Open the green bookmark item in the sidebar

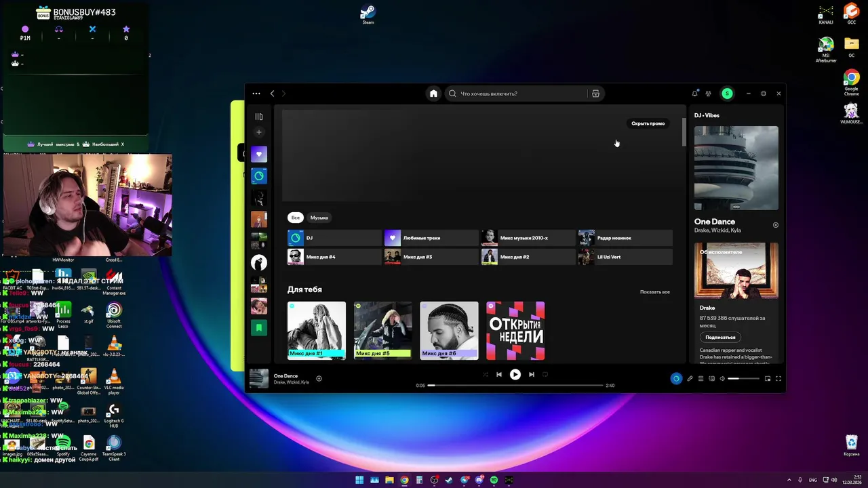click(x=258, y=328)
